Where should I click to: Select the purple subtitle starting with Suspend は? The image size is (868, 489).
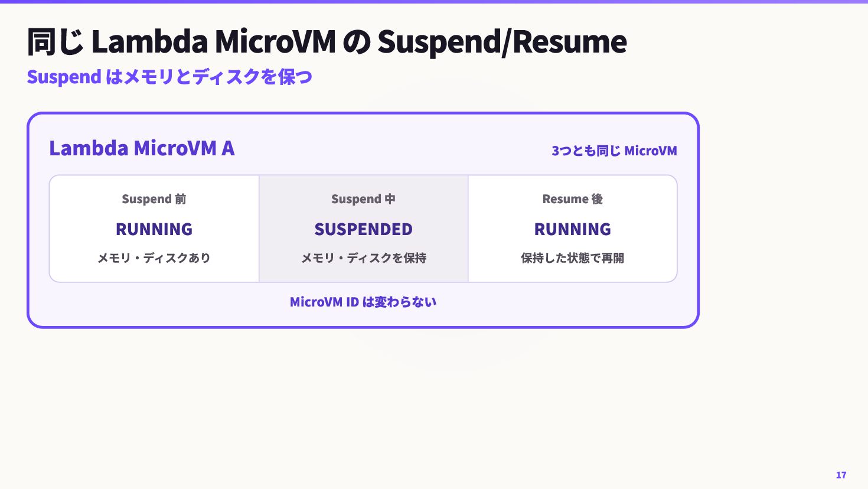coord(169,77)
